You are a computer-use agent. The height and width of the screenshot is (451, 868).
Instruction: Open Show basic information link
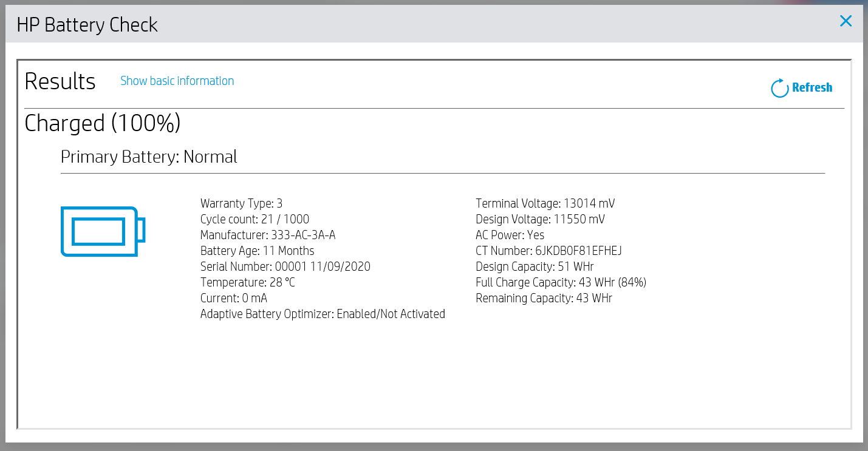[x=177, y=81]
